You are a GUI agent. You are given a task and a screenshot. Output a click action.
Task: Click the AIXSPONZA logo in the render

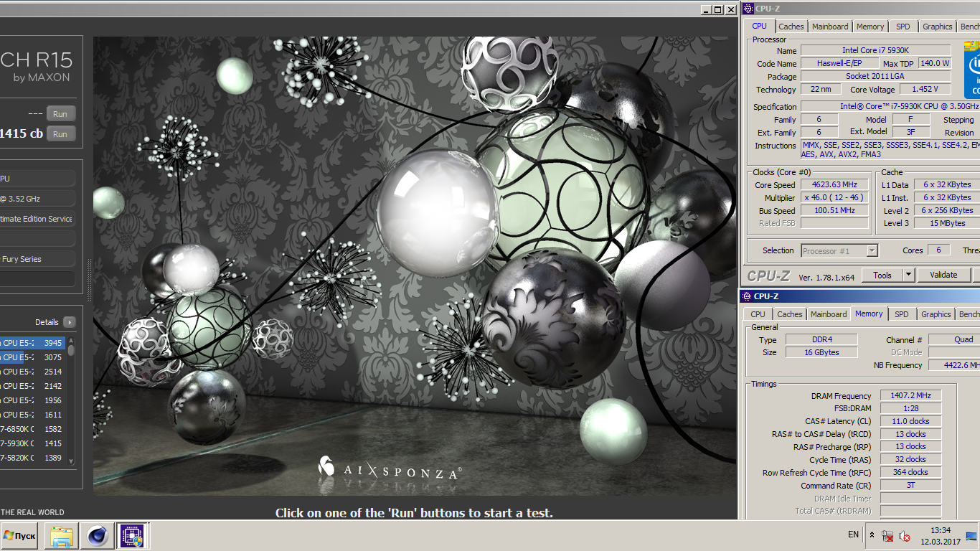390,470
